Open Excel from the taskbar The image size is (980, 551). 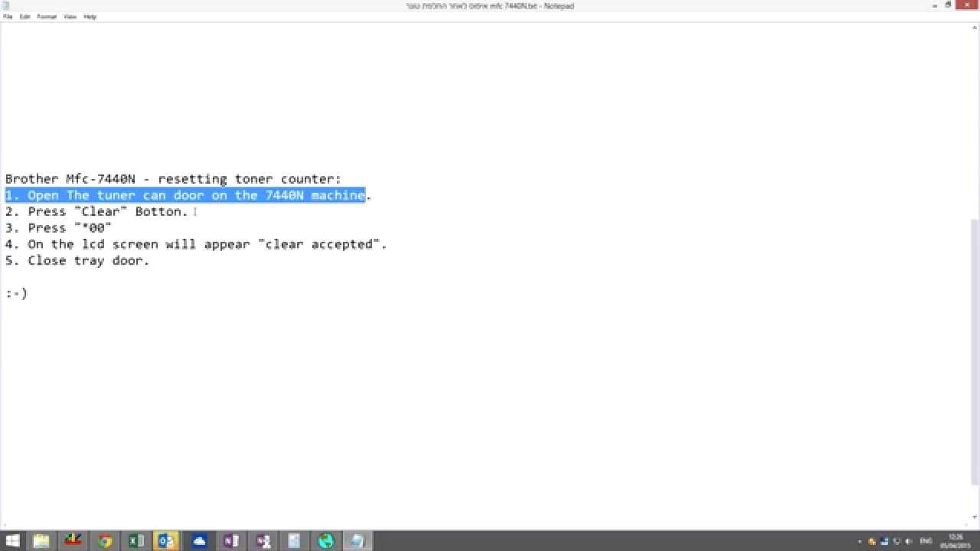tap(136, 541)
